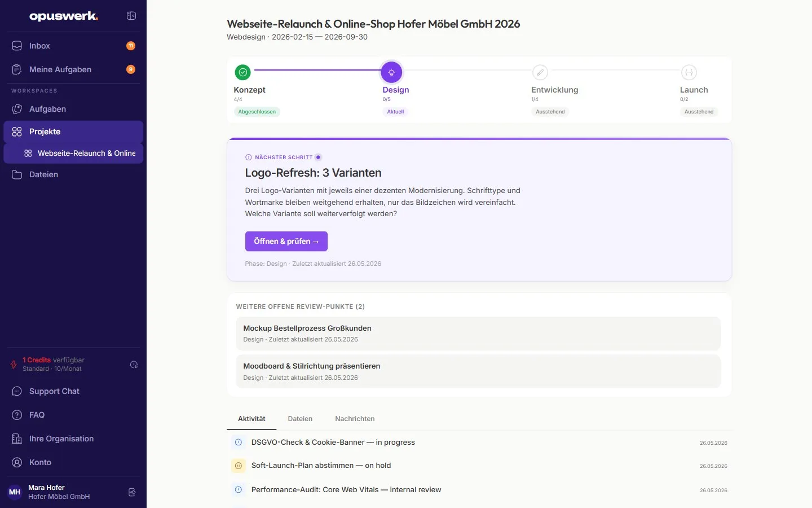Open the Inbox
The image size is (812, 508).
[73, 46]
